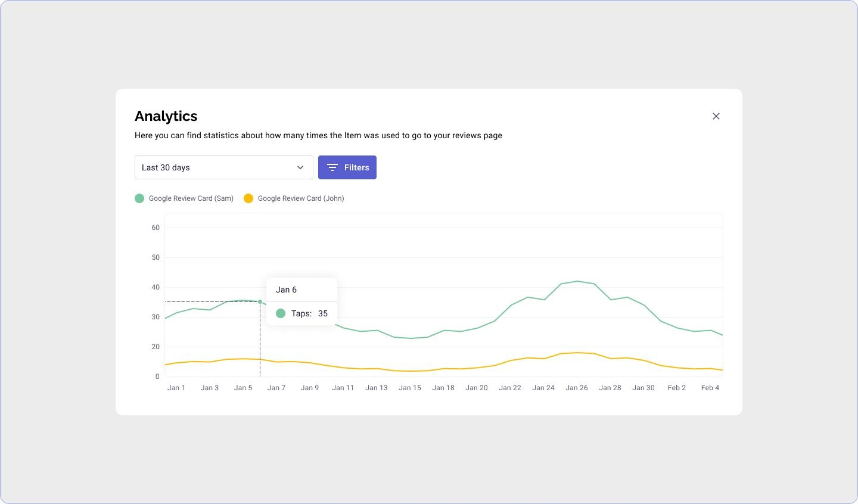Click the yellow John legend color dot
Image resolution: width=858 pixels, height=504 pixels.
pyautogui.click(x=248, y=198)
